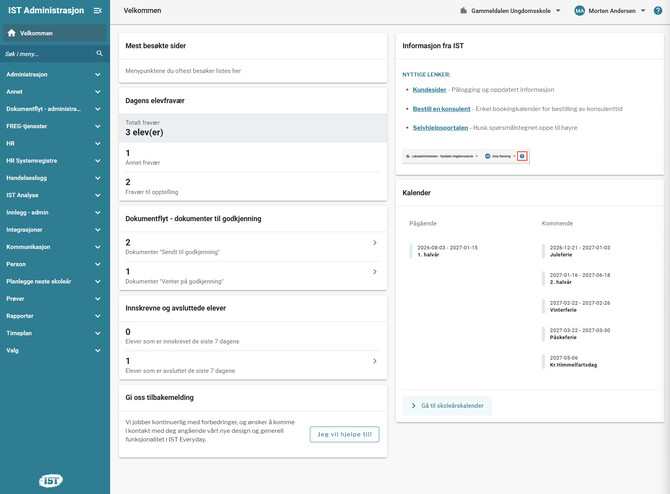Open the 'Bestill en konsulent' link
The height and width of the screenshot is (494, 670).
441,109
